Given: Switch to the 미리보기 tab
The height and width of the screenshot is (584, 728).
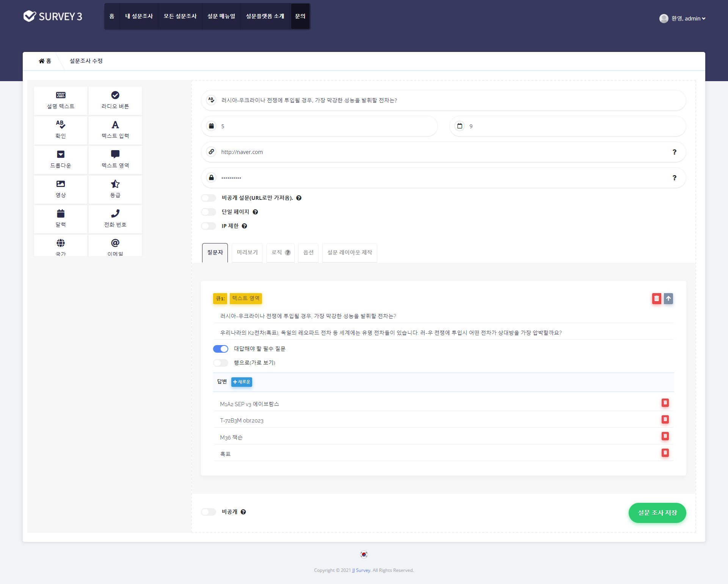Looking at the screenshot, I should 247,253.
